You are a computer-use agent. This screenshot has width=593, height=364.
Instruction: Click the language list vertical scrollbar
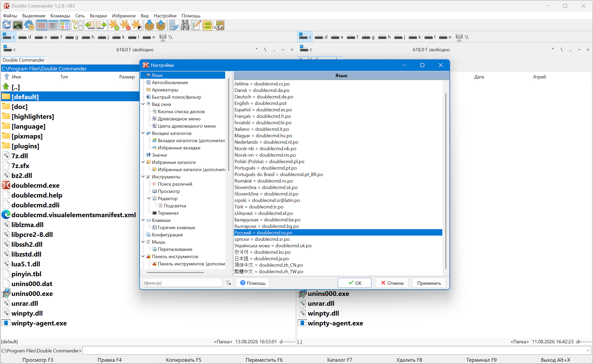446,181
